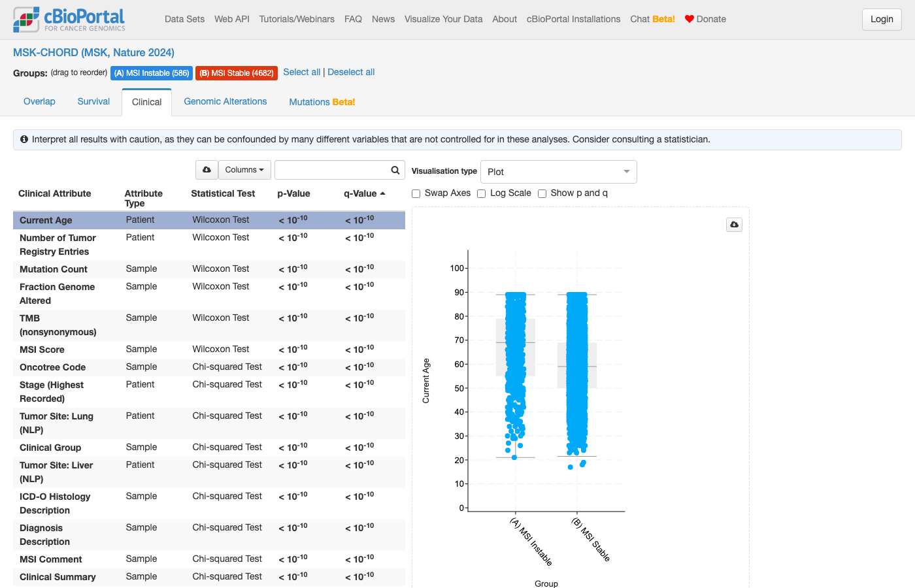
Task: Sort by the p-Value column header
Action: point(293,194)
